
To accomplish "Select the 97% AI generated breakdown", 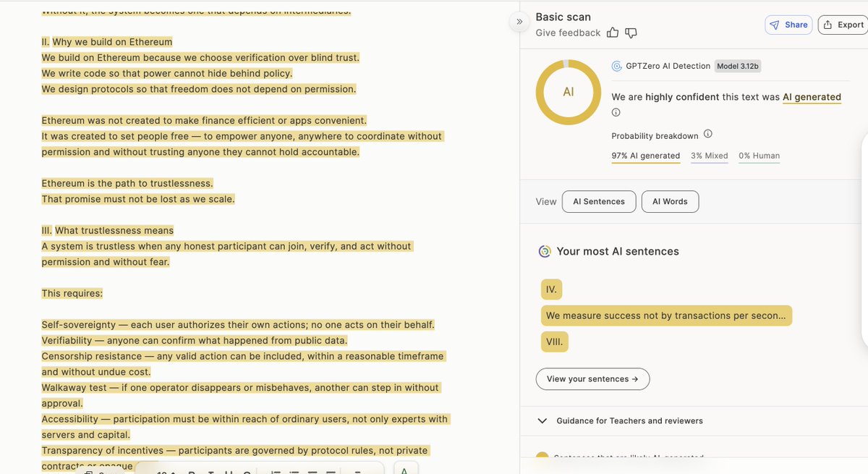I will (x=646, y=156).
